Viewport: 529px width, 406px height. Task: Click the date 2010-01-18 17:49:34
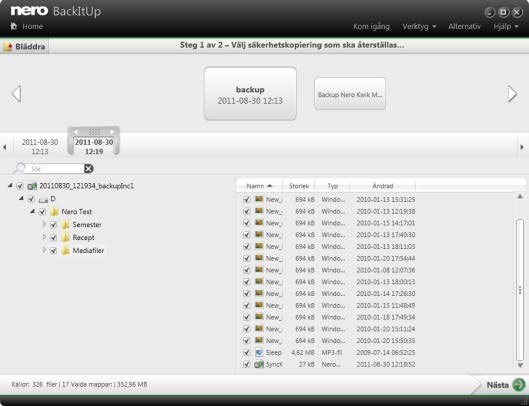click(x=386, y=317)
